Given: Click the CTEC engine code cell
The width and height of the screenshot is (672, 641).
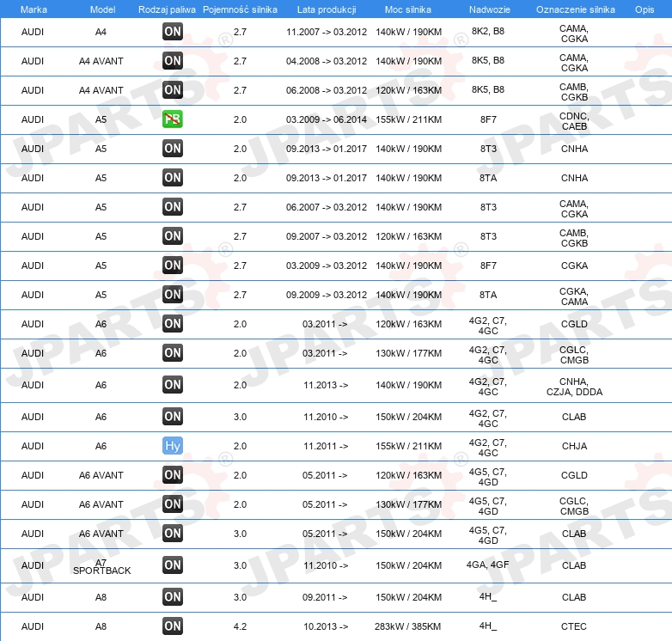Looking at the screenshot, I should (x=574, y=626).
